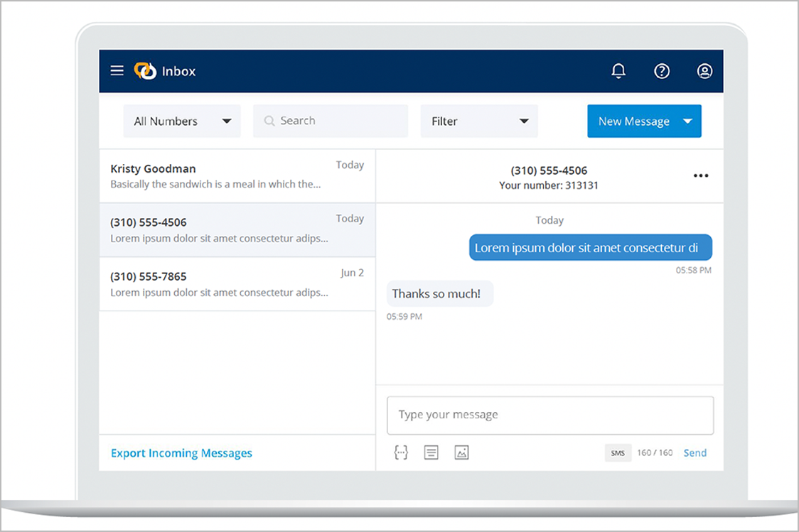Viewport: 799px width, 532px height.
Task: Open Kristy Goodman conversation
Action: (x=237, y=176)
